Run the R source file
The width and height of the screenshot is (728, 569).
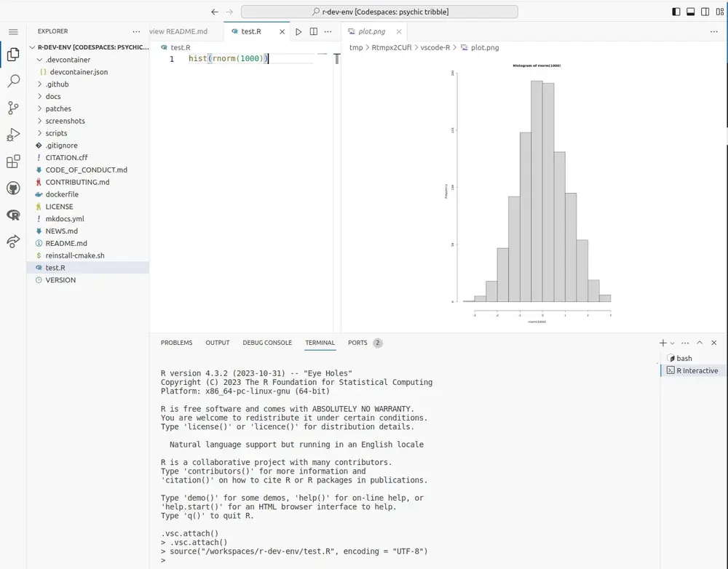point(298,32)
